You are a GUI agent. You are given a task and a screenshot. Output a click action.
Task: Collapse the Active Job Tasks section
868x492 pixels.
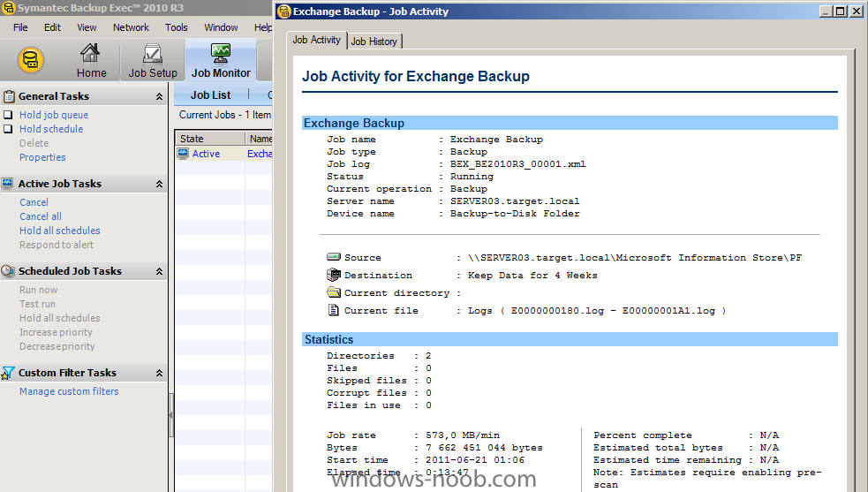160,184
